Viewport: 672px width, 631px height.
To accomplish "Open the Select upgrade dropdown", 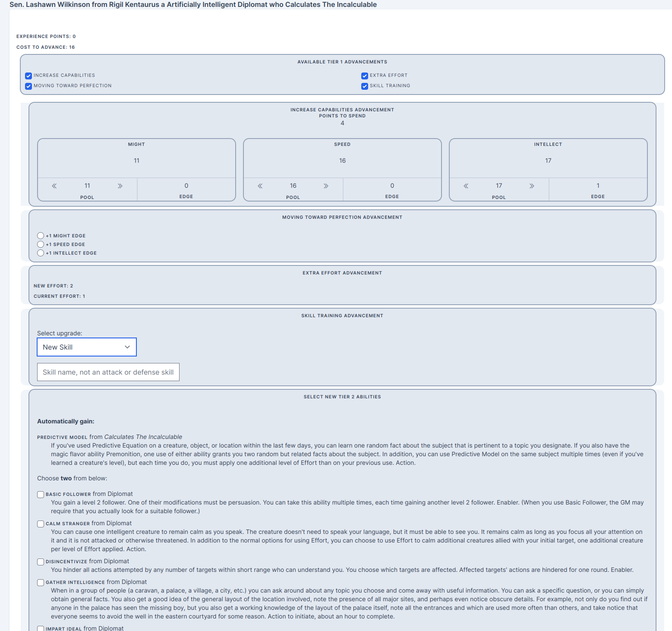I will tap(87, 347).
